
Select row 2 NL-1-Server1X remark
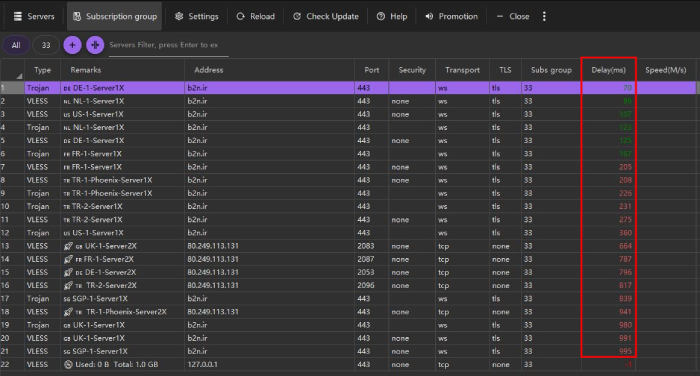click(94, 101)
